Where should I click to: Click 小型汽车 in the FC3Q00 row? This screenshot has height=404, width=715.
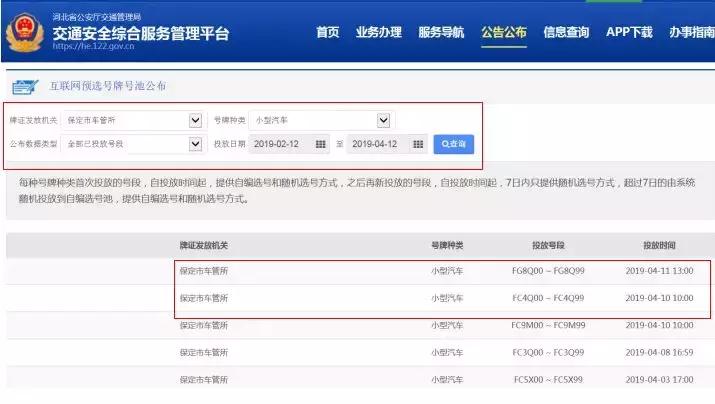pos(447,352)
